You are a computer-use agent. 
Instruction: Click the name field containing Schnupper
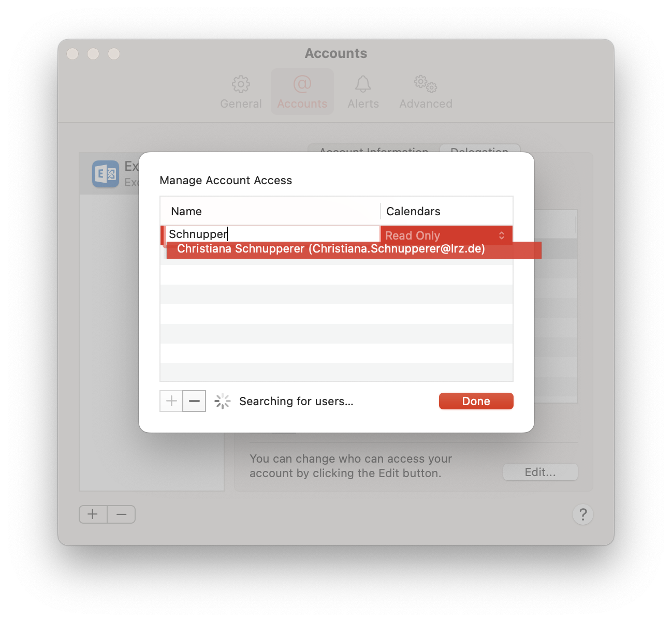273,234
